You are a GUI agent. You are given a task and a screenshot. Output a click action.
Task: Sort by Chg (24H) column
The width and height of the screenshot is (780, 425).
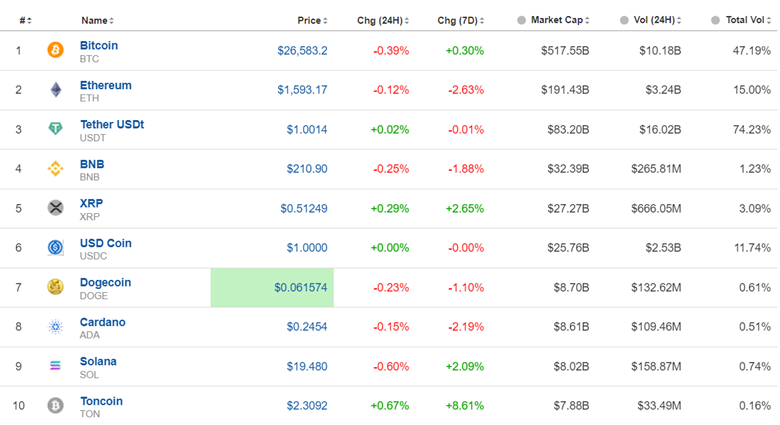[383, 20]
